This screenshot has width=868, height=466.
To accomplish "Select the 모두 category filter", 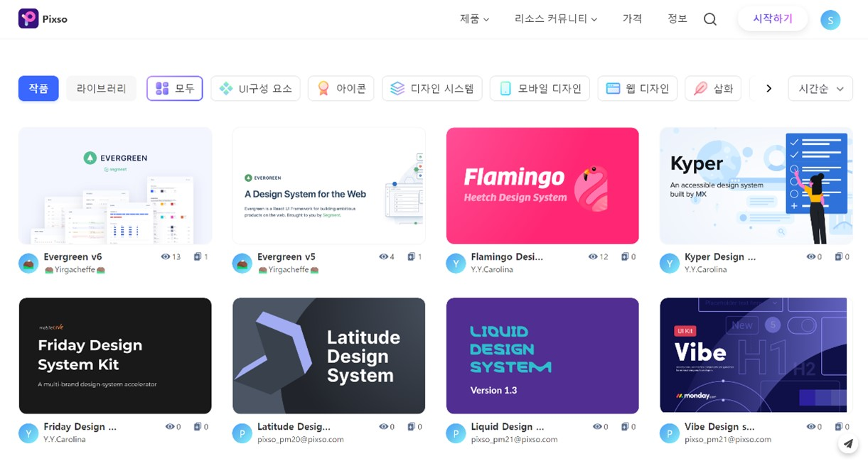I will point(175,89).
